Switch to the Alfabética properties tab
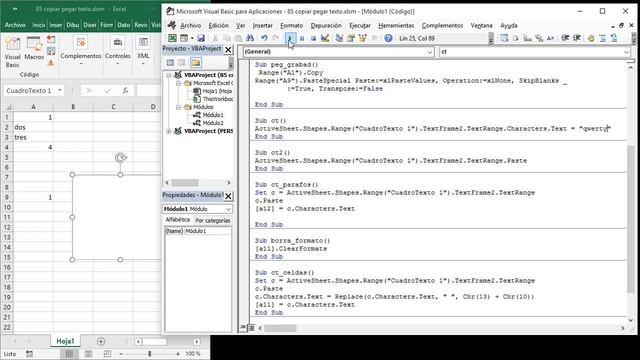The width and height of the screenshot is (640, 360). (x=178, y=220)
